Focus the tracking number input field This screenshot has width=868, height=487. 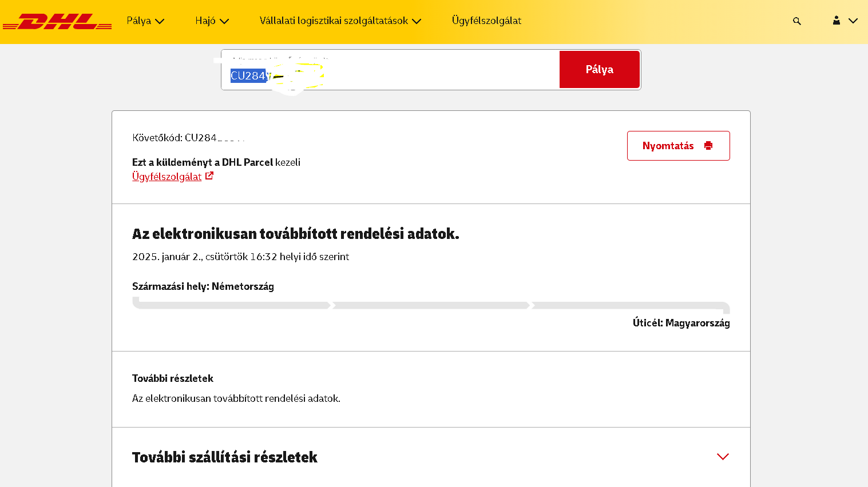(390, 70)
